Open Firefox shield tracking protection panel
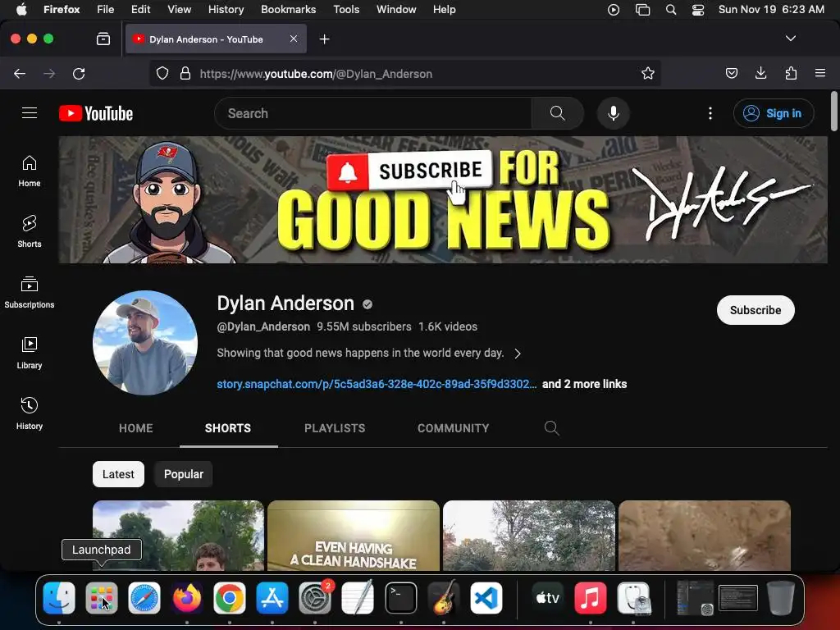Viewport: 840px width, 630px height. pyautogui.click(x=162, y=73)
